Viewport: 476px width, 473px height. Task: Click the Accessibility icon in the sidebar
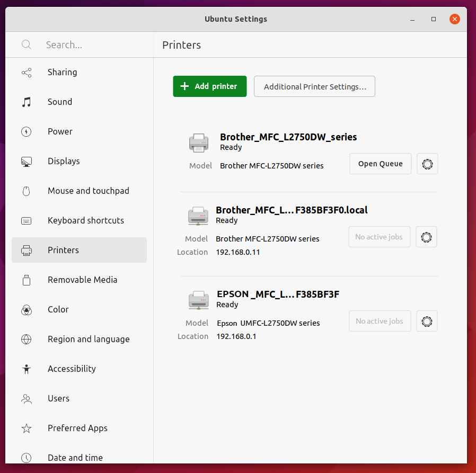pyautogui.click(x=26, y=369)
